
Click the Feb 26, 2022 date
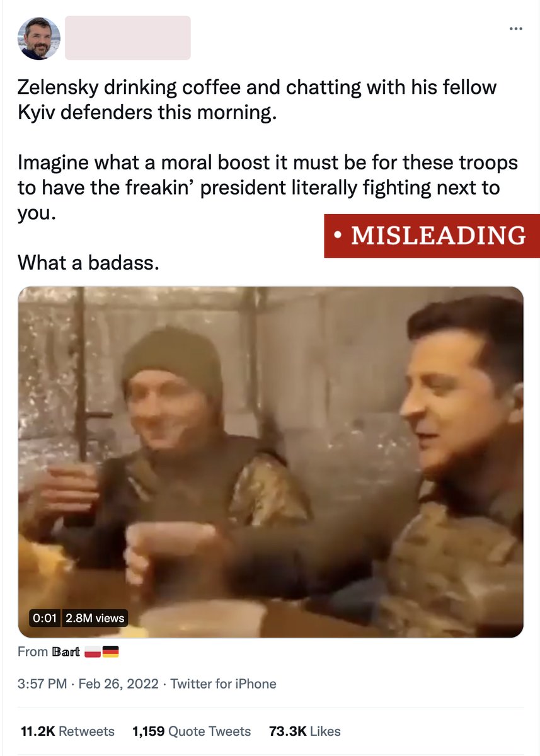(x=118, y=684)
